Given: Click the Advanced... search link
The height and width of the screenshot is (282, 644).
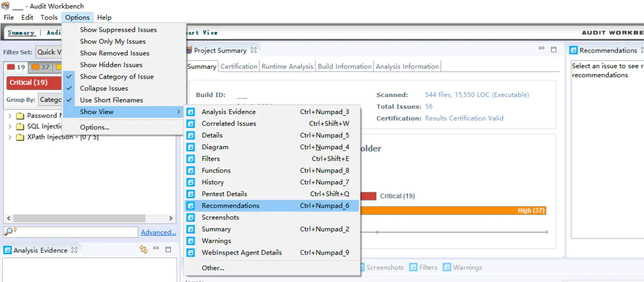Looking at the screenshot, I should [158, 233].
